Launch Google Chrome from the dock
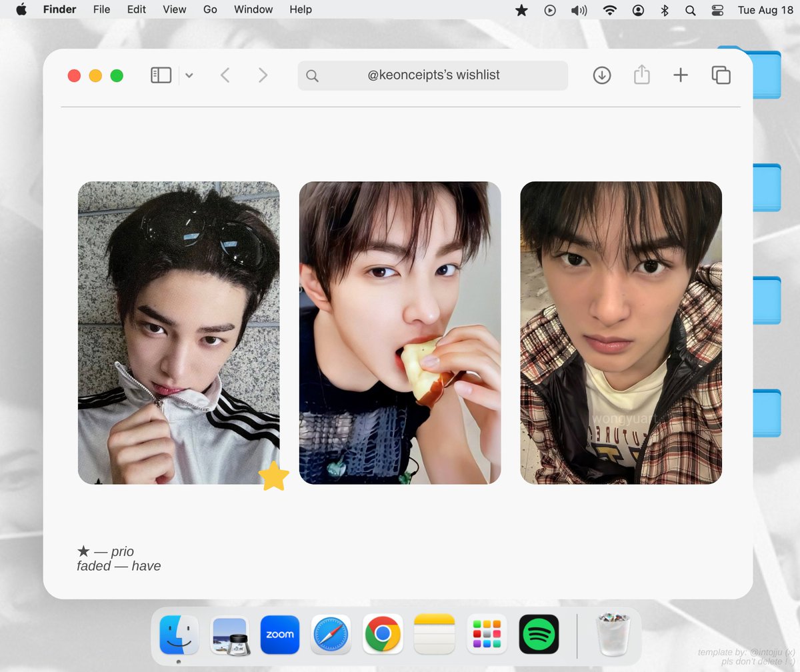The height and width of the screenshot is (672, 800). 382,634
